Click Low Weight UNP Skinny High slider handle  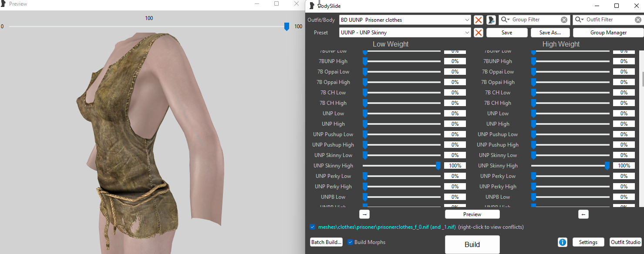click(438, 166)
